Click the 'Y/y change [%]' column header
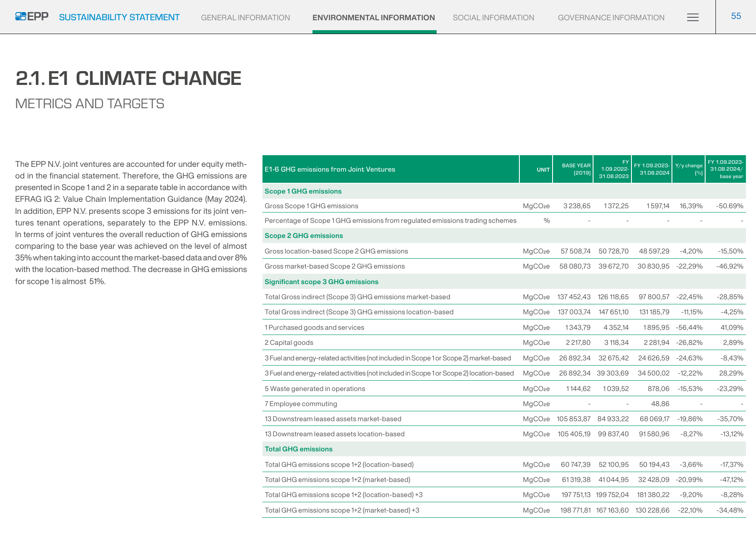The width and height of the screenshot is (756, 535). (x=689, y=169)
